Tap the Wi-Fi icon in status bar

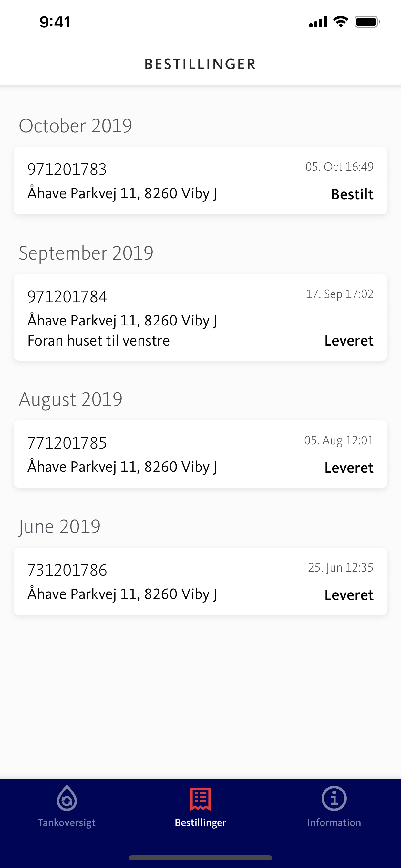pos(341,22)
